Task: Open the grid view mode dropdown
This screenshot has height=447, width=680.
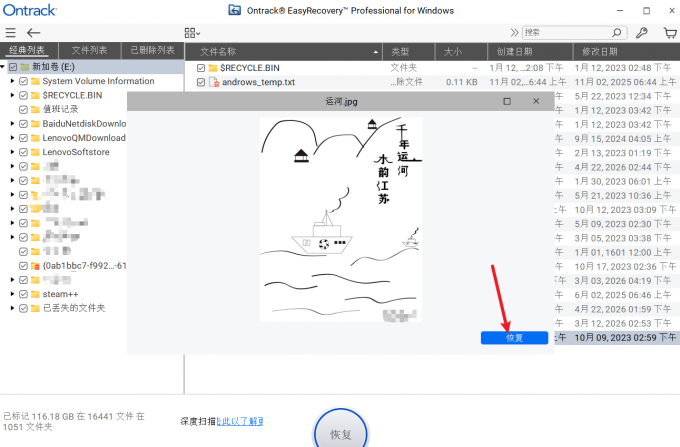Action: (192, 33)
